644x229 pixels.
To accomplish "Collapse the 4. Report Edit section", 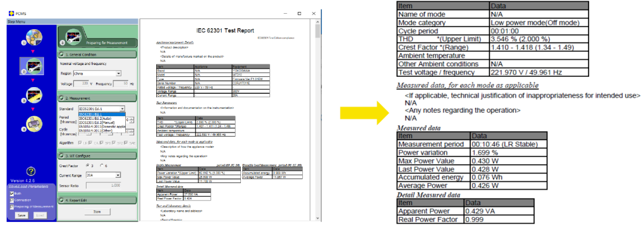I will (97, 200).
